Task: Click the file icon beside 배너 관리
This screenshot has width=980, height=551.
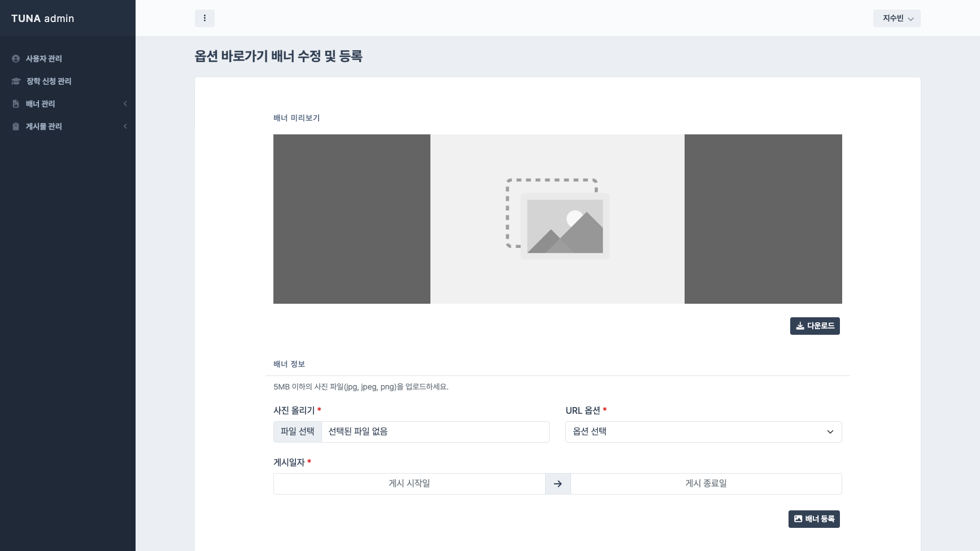Action: click(16, 104)
